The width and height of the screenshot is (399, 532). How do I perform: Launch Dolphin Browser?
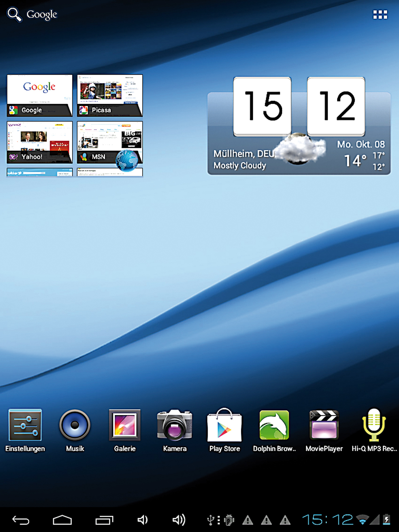274,426
